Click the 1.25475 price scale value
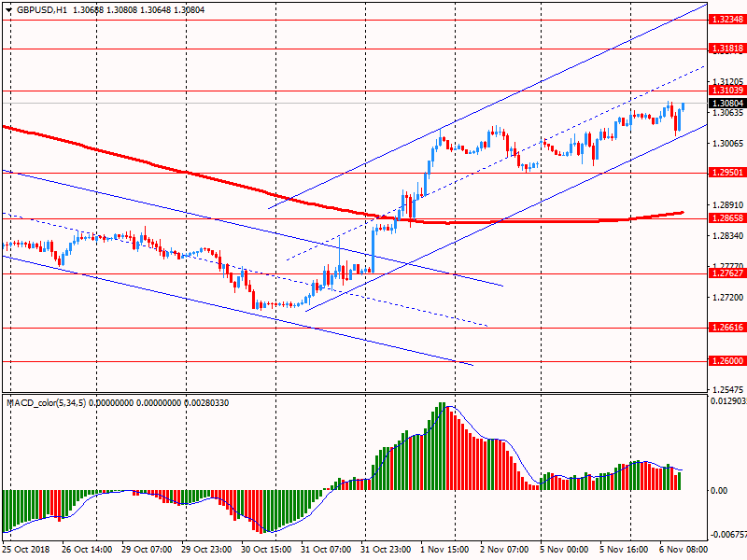 click(x=727, y=389)
